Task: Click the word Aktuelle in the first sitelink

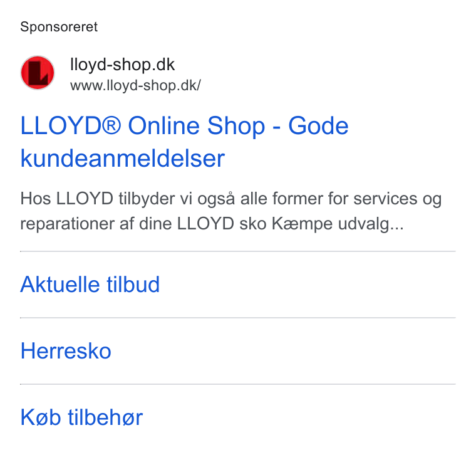Action: [59, 285]
